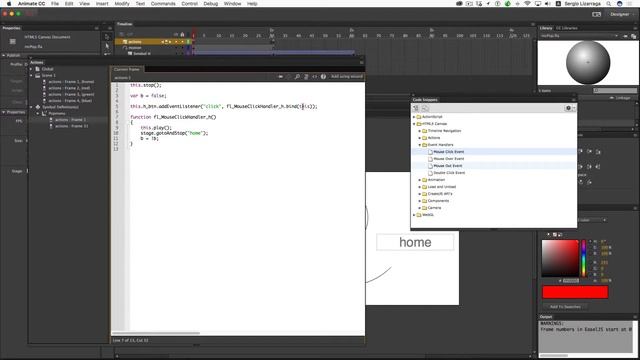Select actions : Frame 3 (green) script
The image size is (640, 360).
(x=71, y=94)
